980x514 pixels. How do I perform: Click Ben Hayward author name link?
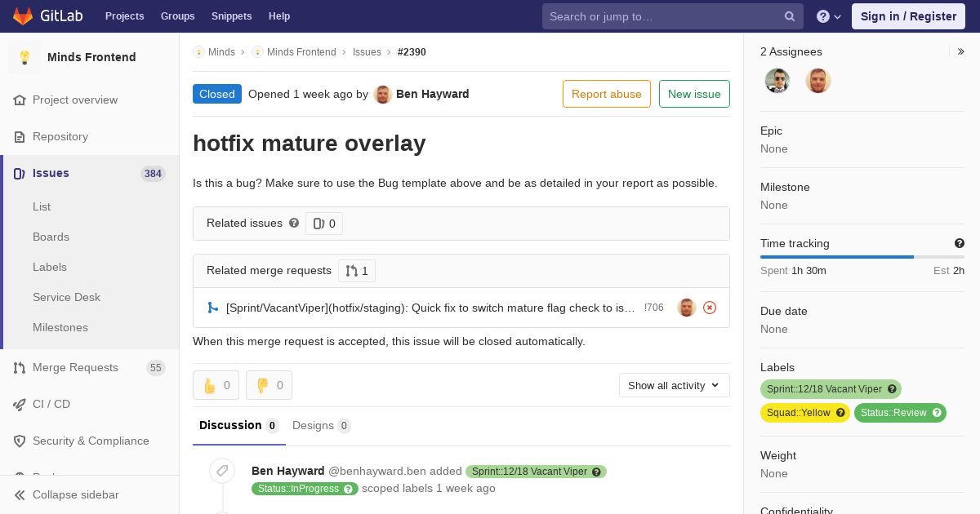[433, 94]
